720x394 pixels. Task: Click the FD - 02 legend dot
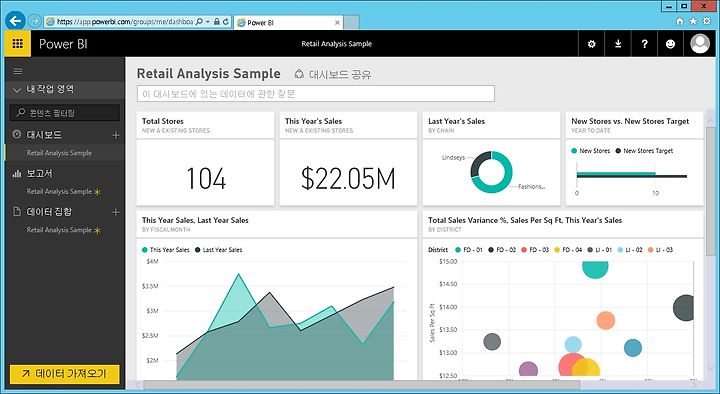click(490, 250)
